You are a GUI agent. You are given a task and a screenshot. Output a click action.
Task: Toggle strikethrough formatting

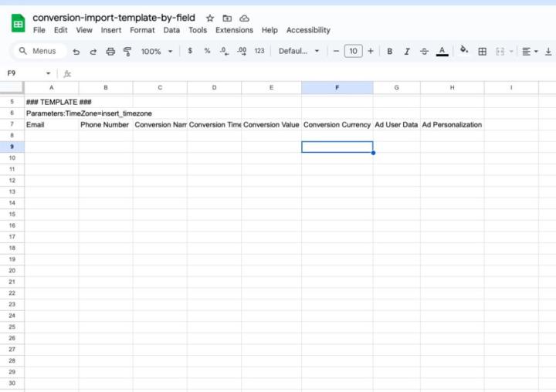click(424, 52)
